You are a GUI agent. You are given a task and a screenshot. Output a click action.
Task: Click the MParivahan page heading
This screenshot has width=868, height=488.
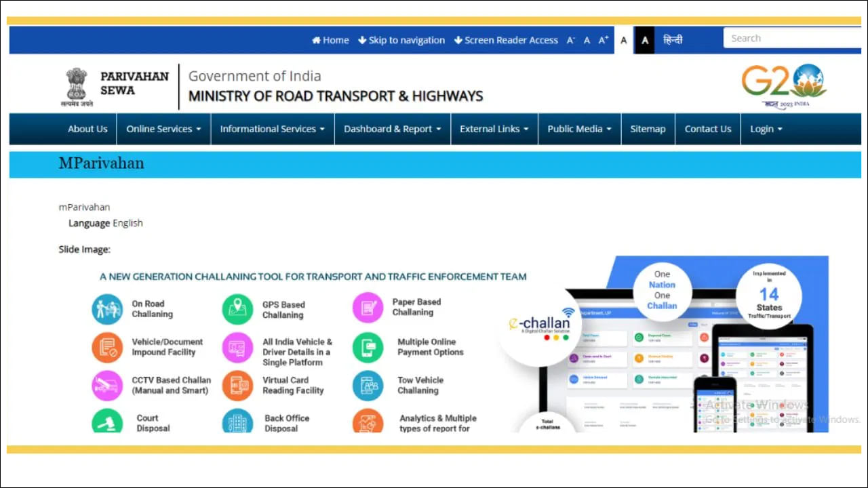click(x=102, y=163)
